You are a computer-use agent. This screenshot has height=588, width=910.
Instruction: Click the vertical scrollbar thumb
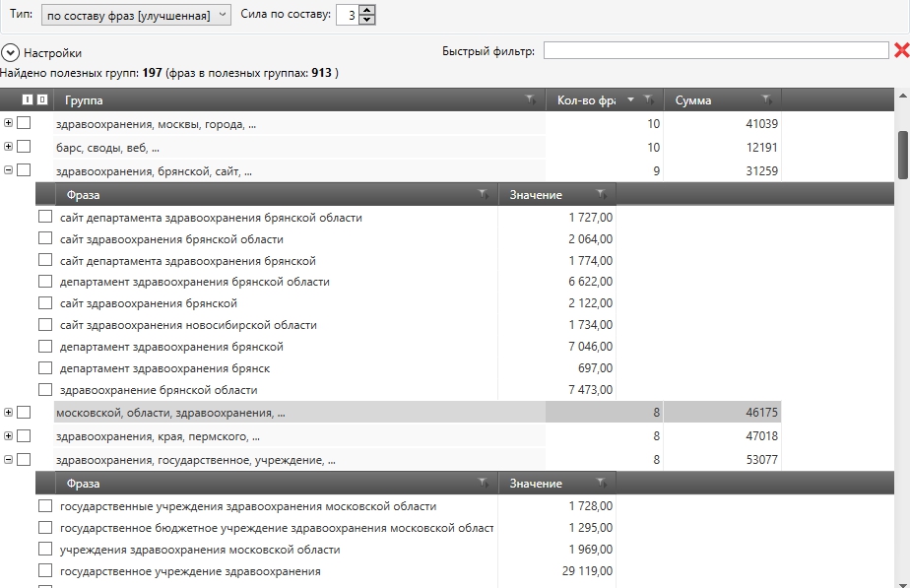(x=903, y=155)
